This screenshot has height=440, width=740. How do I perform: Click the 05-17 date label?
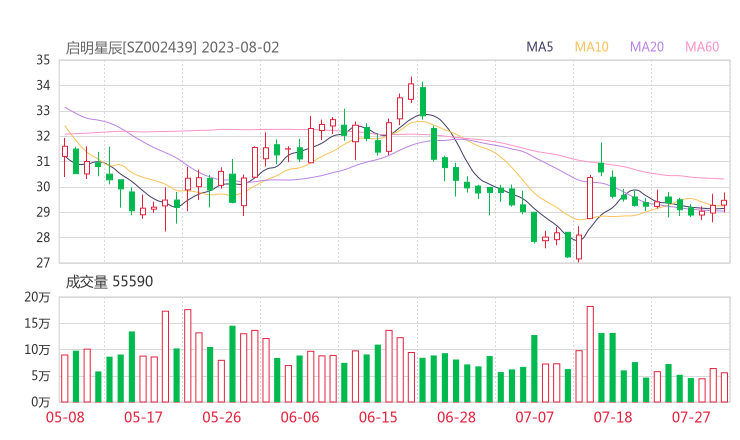pyautogui.click(x=143, y=417)
